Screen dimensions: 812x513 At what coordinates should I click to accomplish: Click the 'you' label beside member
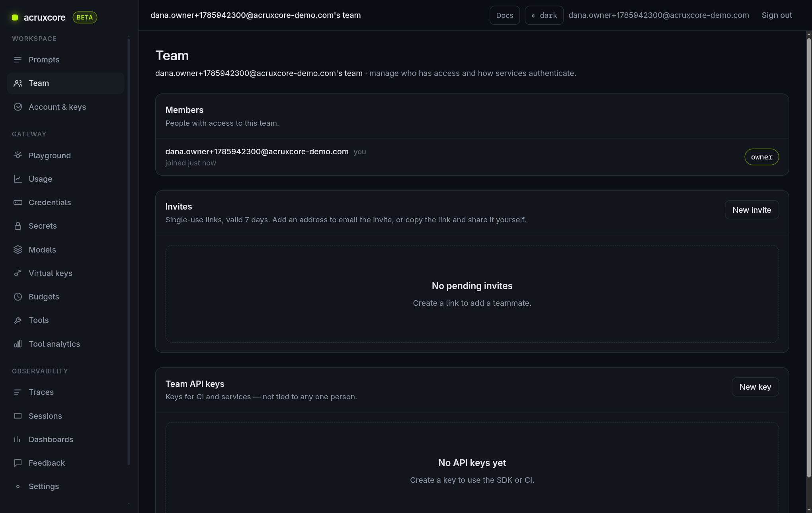click(360, 152)
